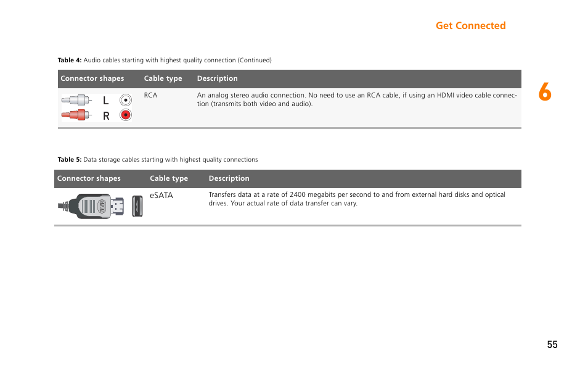Viewport: 588px width, 377px height.
Task: Click 'Cable type' header in Table 4
Action: (x=163, y=78)
